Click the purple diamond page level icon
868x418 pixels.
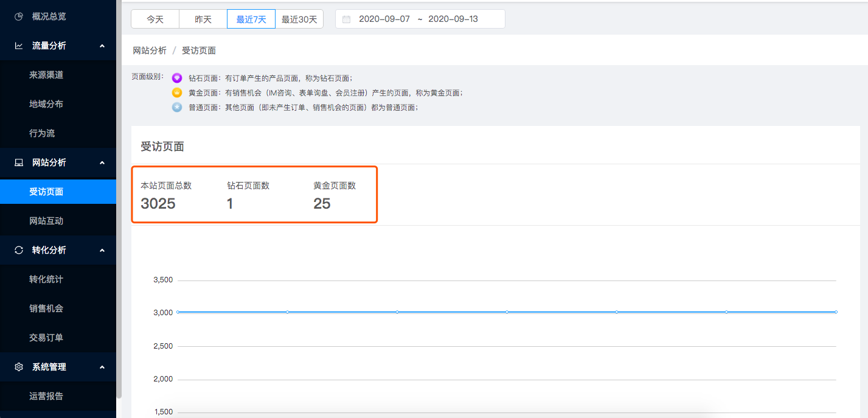tap(177, 78)
